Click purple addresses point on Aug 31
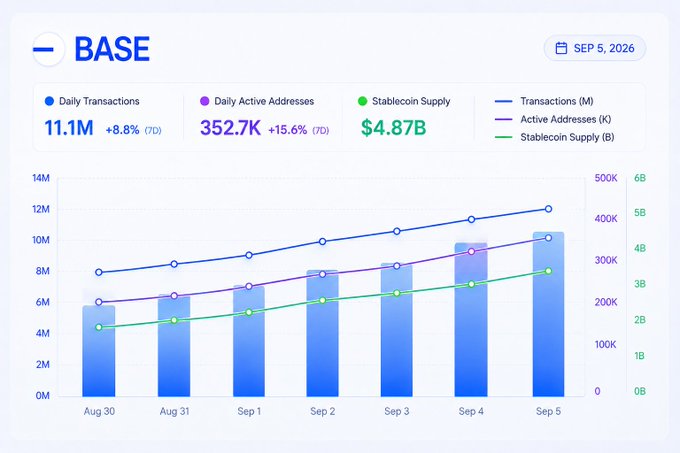 pos(174,296)
